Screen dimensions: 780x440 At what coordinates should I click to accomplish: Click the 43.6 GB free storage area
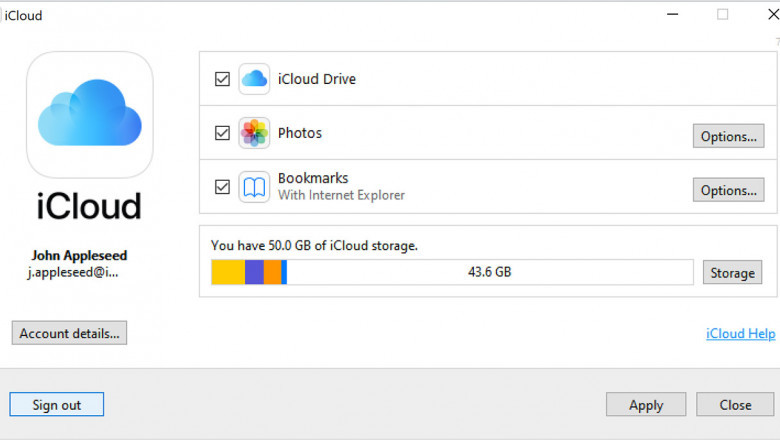pos(490,272)
